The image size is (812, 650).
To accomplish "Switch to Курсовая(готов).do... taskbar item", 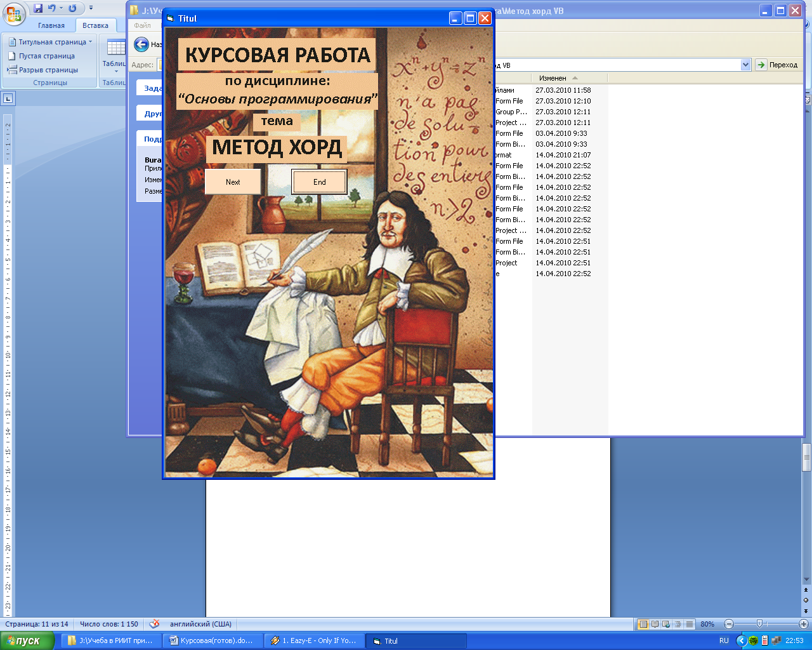I will [212, 640].
